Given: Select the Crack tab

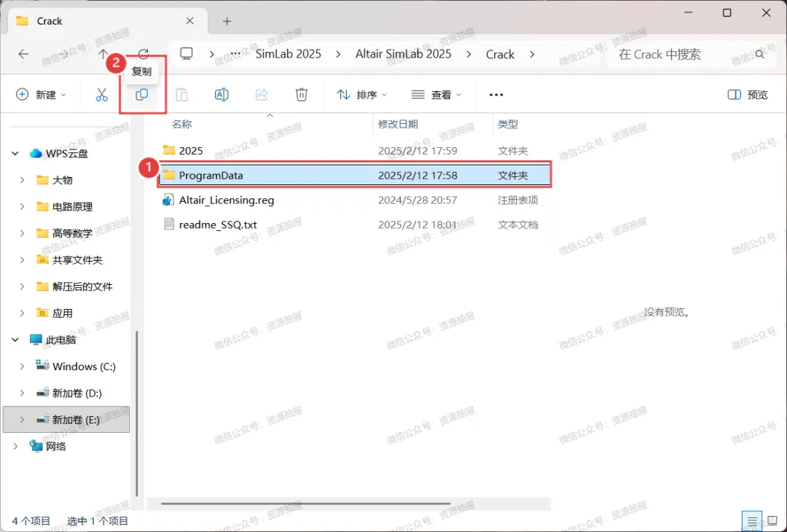Looking at the screenshot, I should pyautogui.click(x=106, y=21).
